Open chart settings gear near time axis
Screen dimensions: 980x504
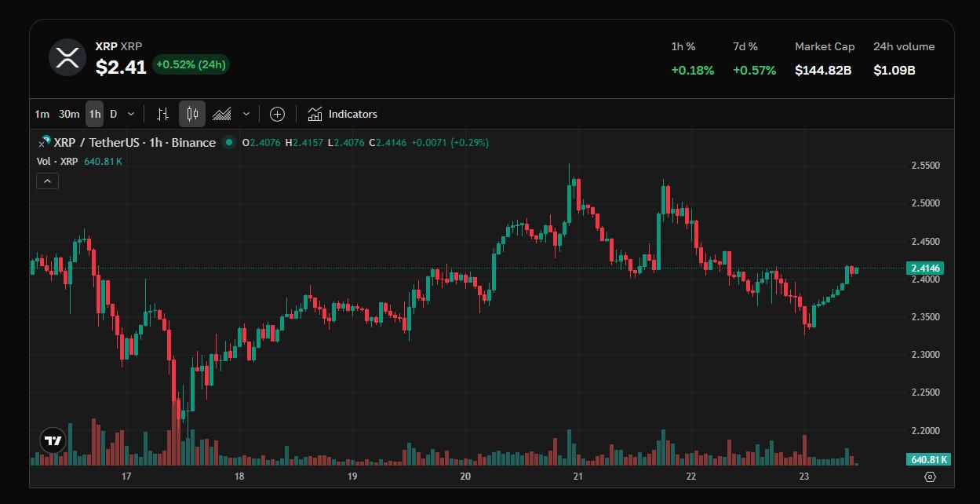tap(931, 477)
